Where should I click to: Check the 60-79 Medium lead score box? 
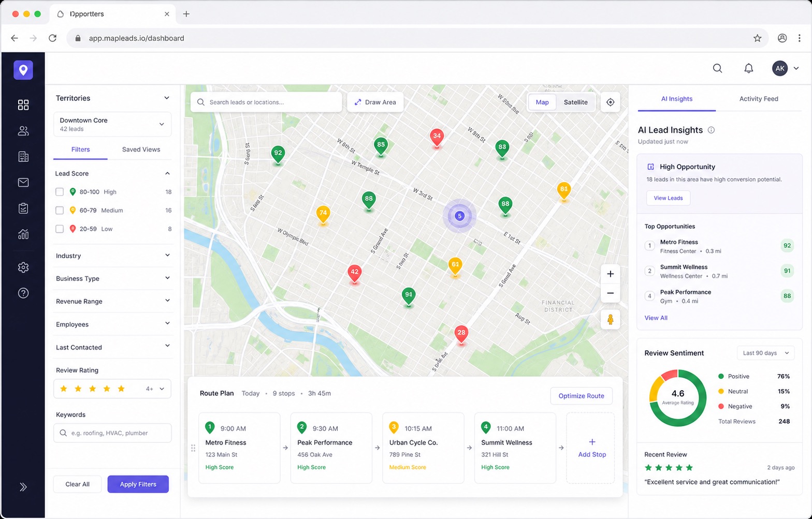pyautogui.click(x=60, y=211)
